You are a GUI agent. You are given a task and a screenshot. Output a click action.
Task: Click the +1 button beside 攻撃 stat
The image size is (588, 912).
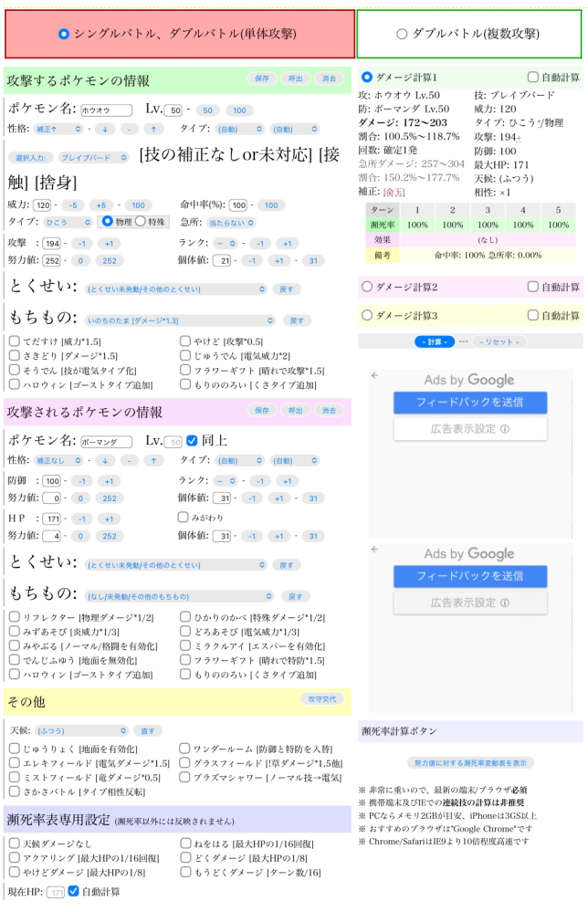(x=109, y=244)
